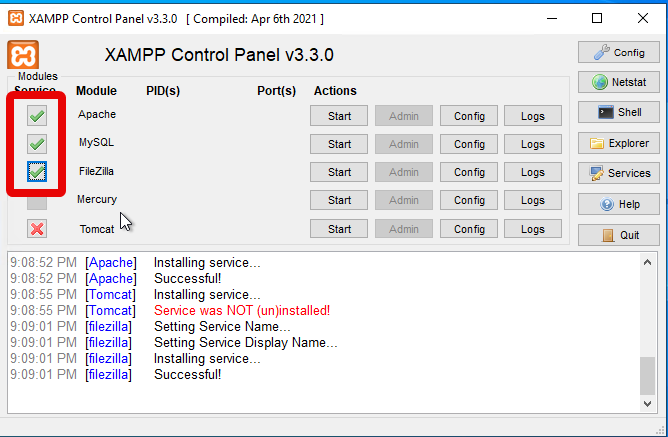Click the Tomcat module name
Screen dimensions: 668x437
97,229
